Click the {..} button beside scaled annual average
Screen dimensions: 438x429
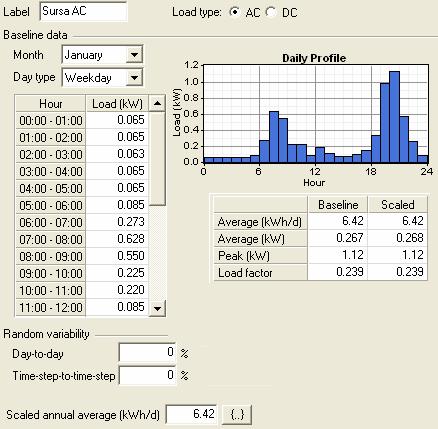(x=237, y=415)
